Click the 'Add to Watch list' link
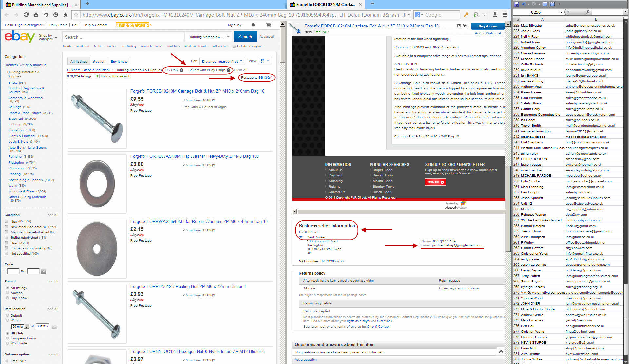The image size is (629, 364). click(488, 33)
